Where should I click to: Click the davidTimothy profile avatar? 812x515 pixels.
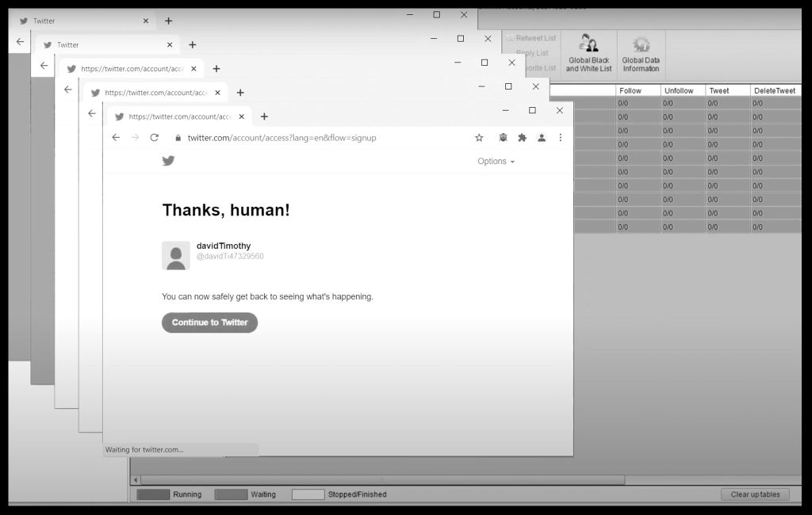point(175,255)
